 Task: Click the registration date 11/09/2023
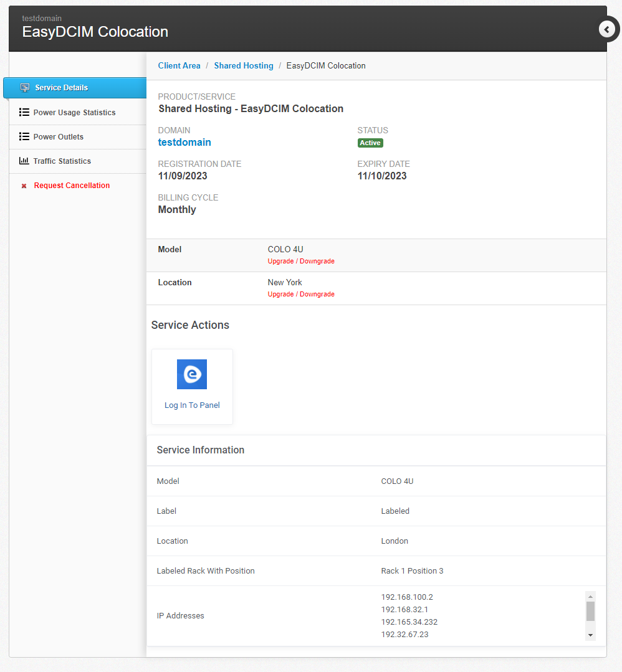(x=183, y=176)
